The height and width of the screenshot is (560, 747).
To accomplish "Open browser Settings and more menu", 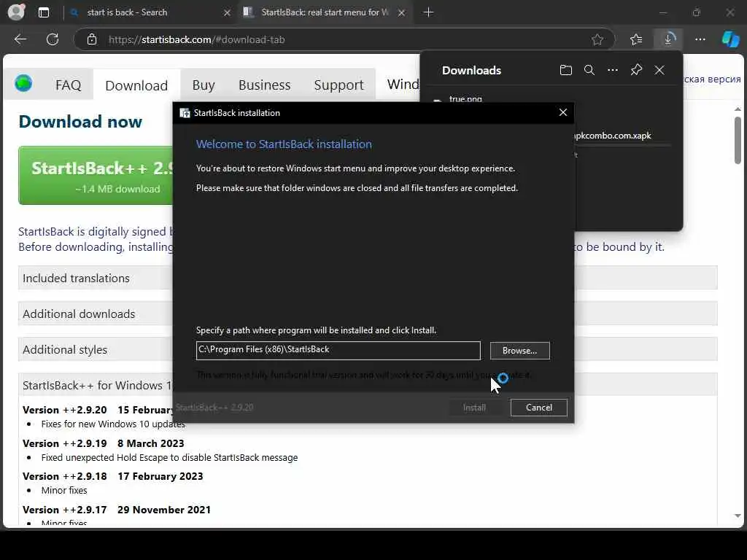I will pos(700,39).
